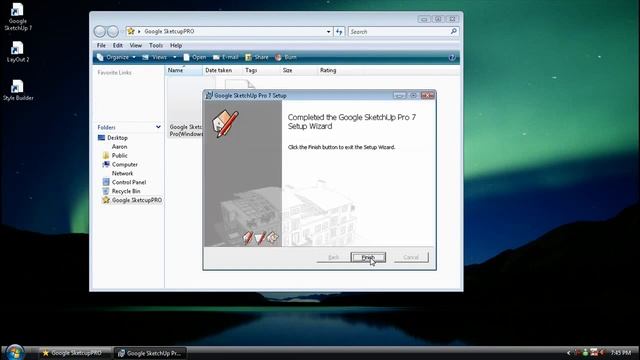Viewport: 640px width, 360px height.
Task: Open Explorer help question mark icon
Action: click(452, 58)
